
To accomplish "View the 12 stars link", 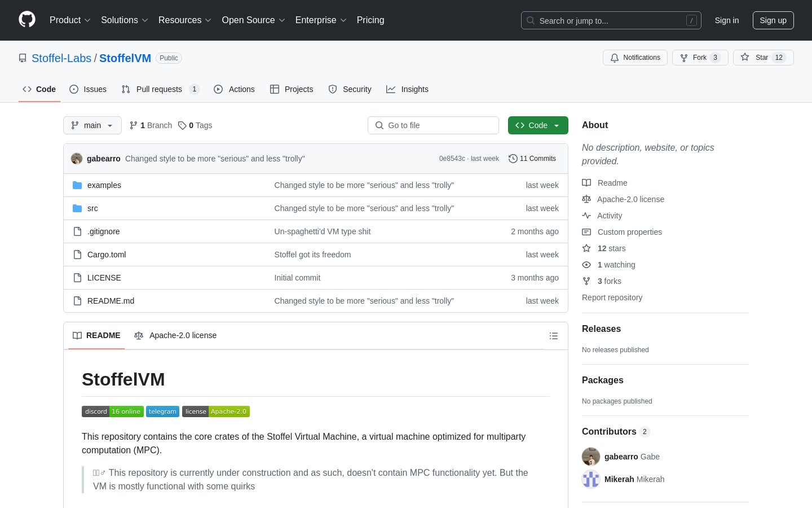I will click(604, 248).
